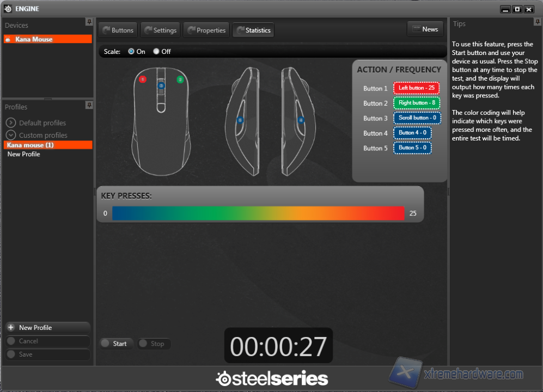Pin the Profiles panel
The height and width of the screenshot is (392, 543).
[x=89, y=105]
